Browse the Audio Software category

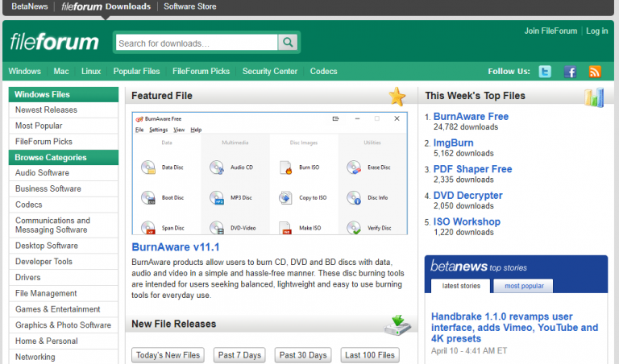point(43,173)
